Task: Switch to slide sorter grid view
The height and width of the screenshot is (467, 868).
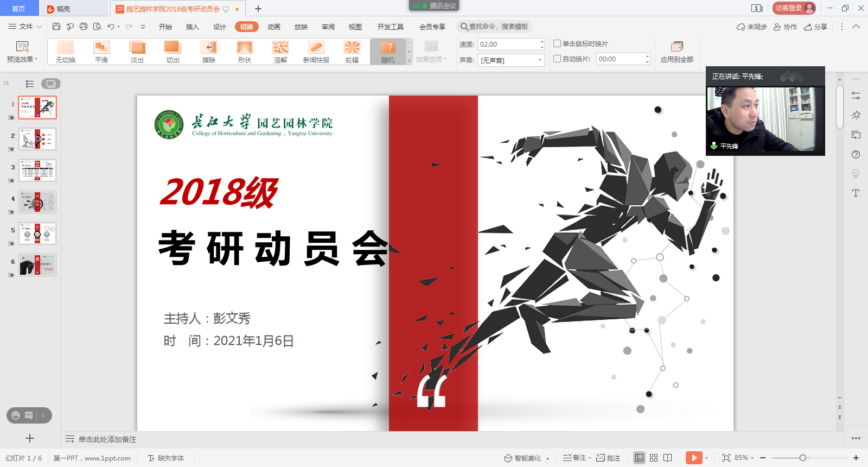Action: tap(654, 458)
